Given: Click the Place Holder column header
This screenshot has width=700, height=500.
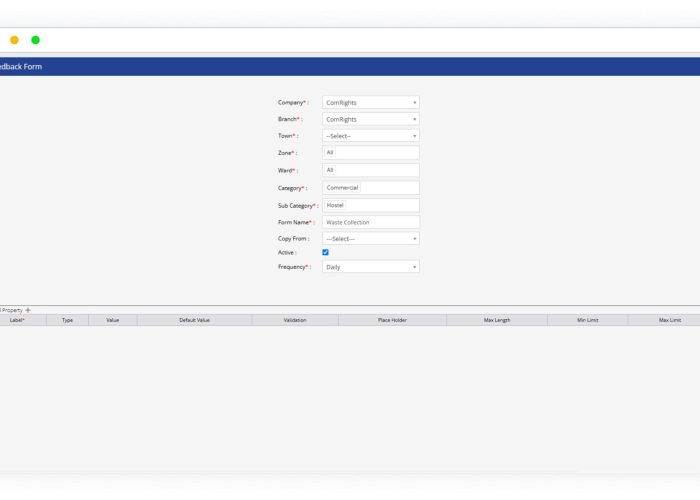Looking at the screenshot, I should coord(392,320).
